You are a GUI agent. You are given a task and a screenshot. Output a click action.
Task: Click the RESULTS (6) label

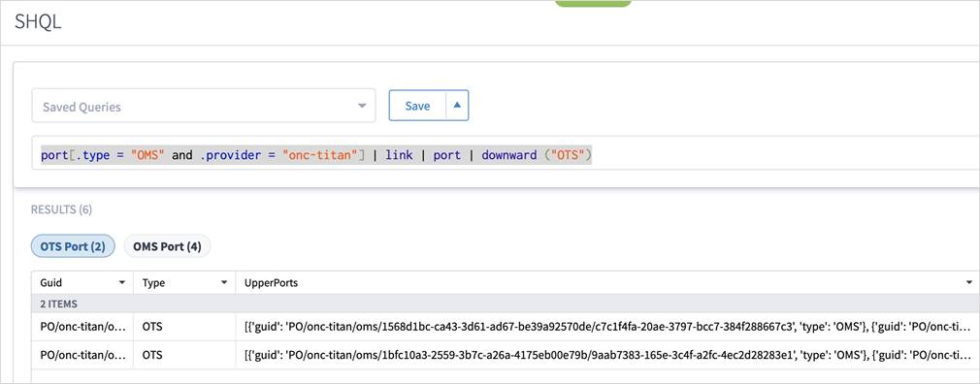pyautogui.click(x=61, y=209)
